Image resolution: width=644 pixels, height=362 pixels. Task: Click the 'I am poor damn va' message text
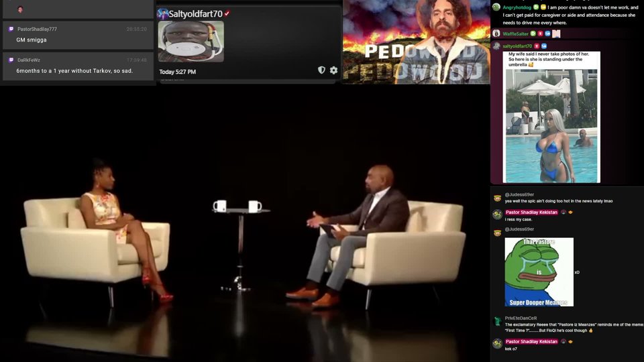571,15
